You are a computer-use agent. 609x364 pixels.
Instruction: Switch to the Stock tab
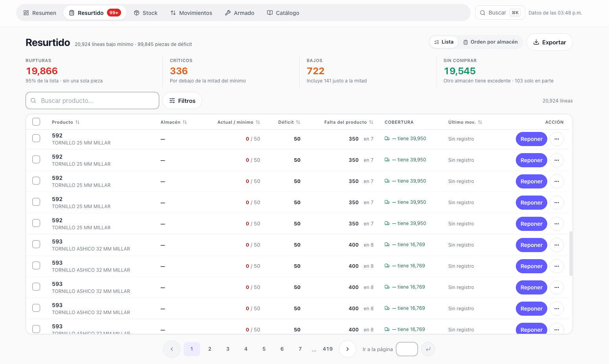(145, 13)
